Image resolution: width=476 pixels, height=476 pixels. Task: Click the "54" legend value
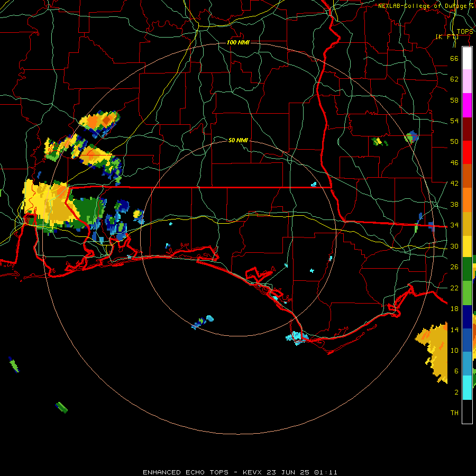454,121
